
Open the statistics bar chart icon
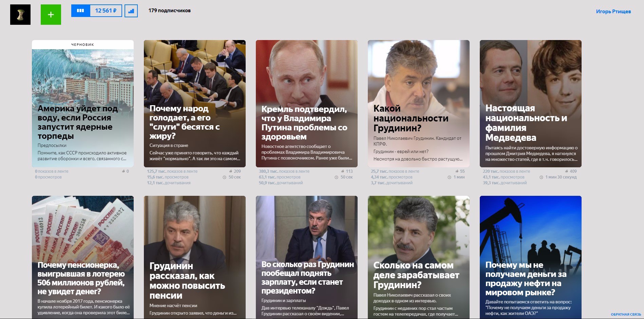tap(131, 11)
